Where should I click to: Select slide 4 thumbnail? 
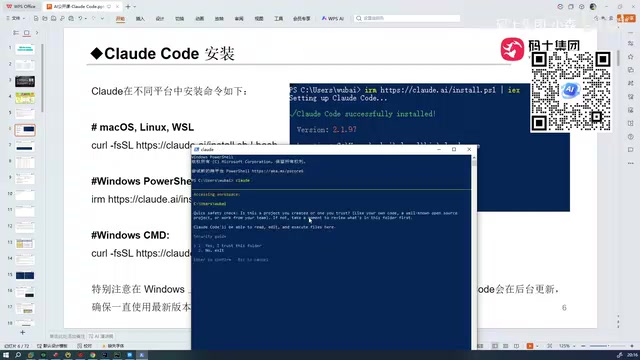(x=25, y=98)
